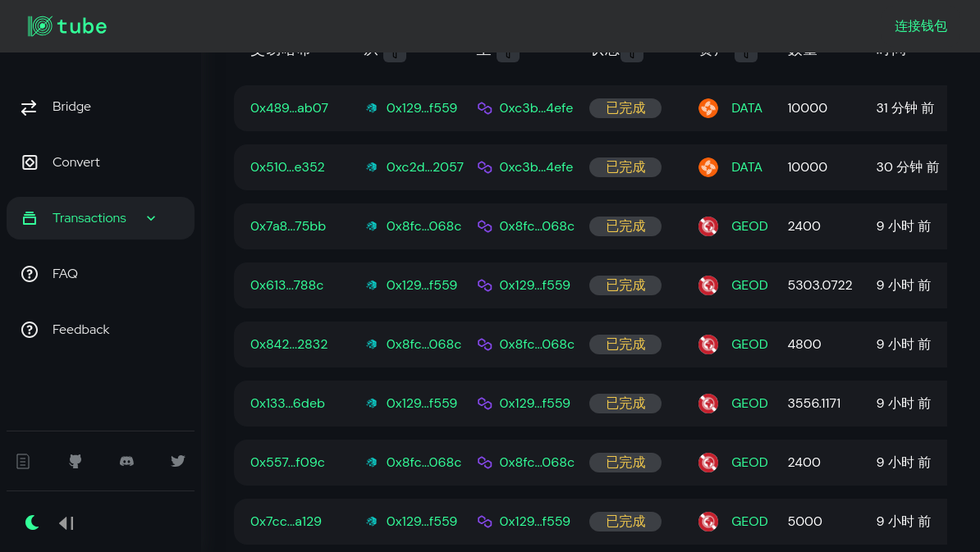
Task: Open the GitHub icon link
Action: point(76,461)
